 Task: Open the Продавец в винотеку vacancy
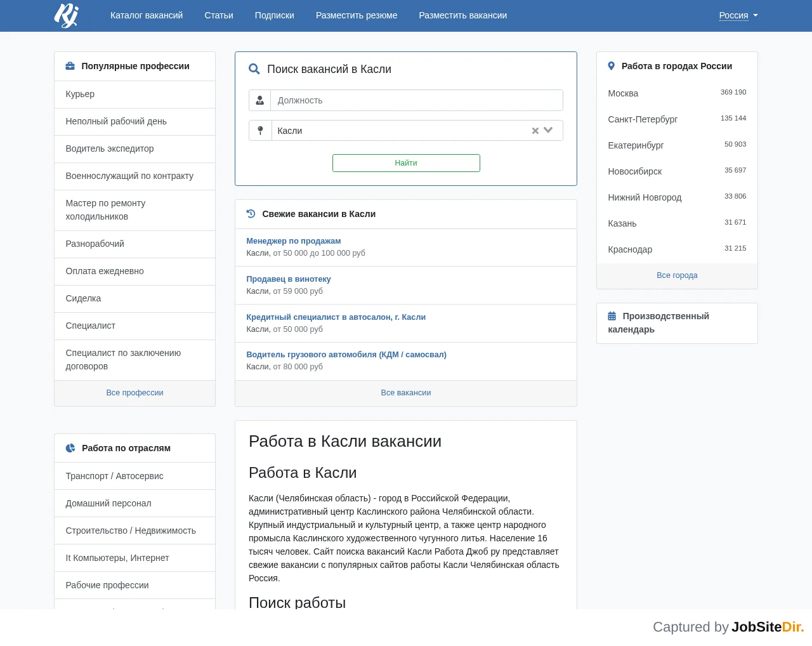pyautogui.click(x=289, y=279)
